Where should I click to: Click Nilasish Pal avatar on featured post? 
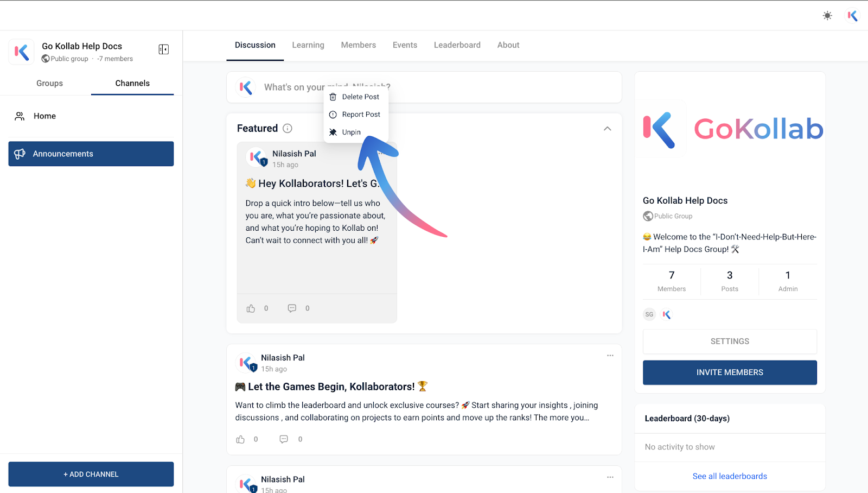(256, 158)
